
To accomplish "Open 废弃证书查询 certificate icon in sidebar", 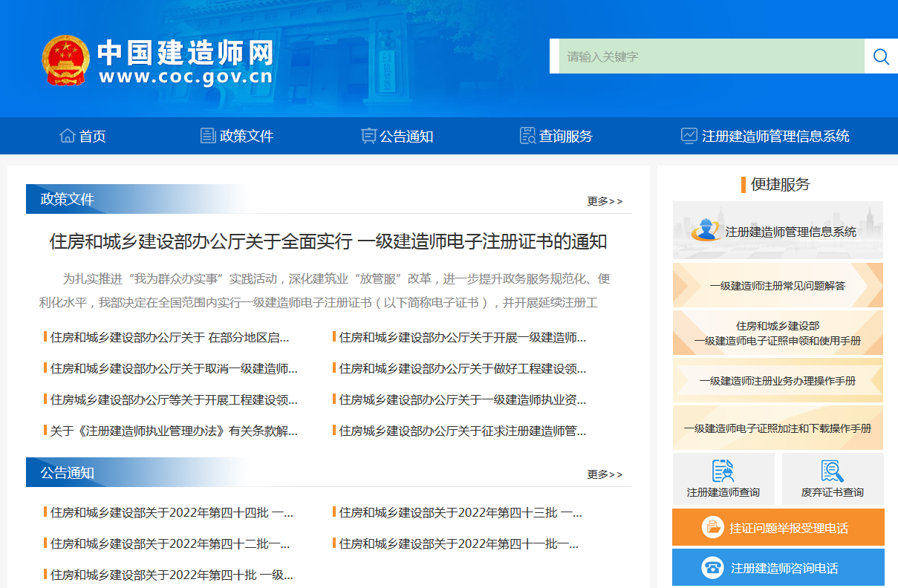I will click(833, 471).
